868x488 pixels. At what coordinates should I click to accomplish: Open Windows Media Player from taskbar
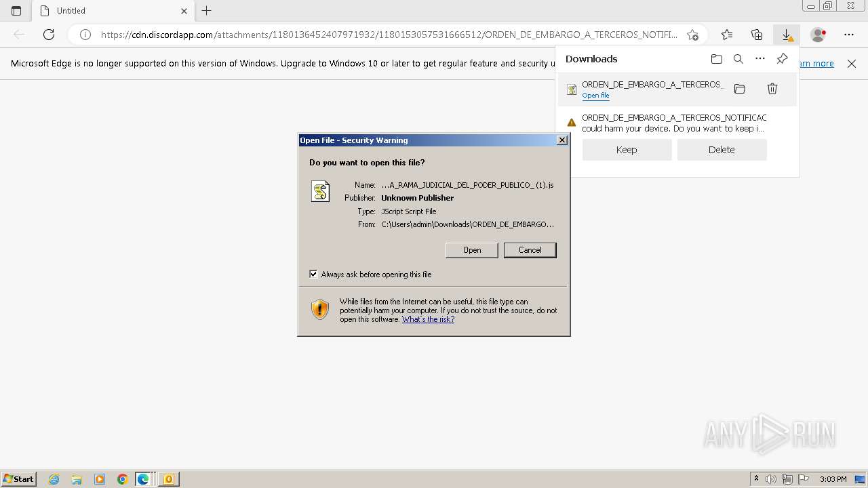(100, 479)
